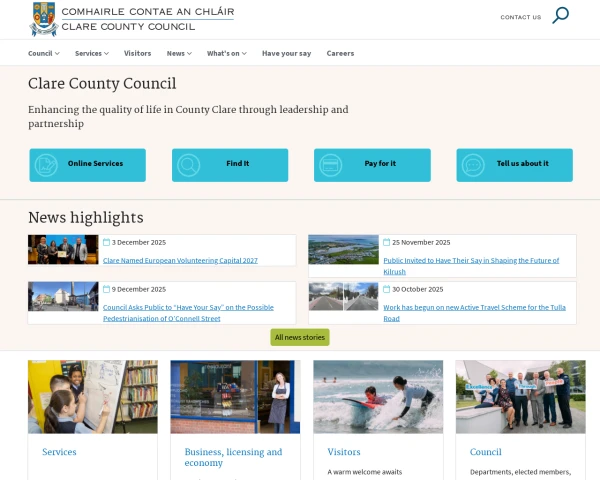The image size is (600, 480).
Task: Click the Clare County Council crest logo
Action: [44, 19]
